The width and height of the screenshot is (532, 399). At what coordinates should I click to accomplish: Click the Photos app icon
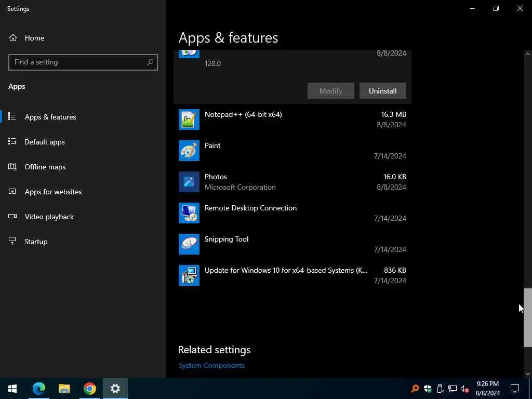[189, 182]
